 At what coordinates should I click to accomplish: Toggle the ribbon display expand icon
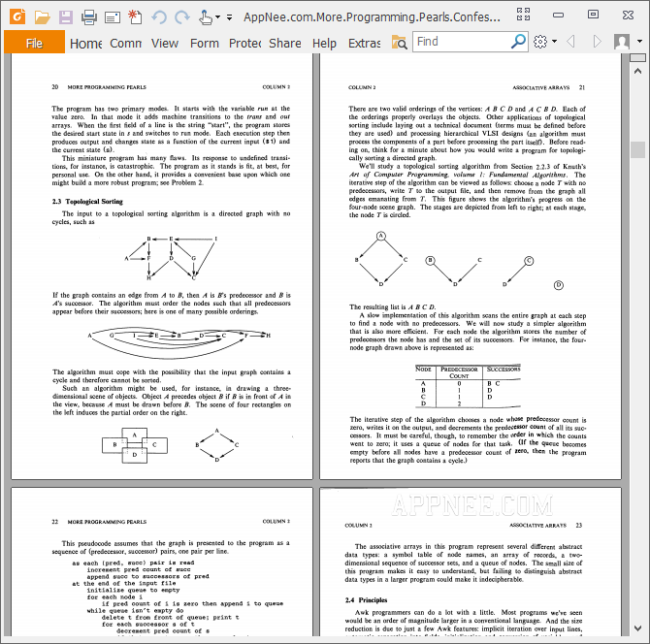[523, 15]
